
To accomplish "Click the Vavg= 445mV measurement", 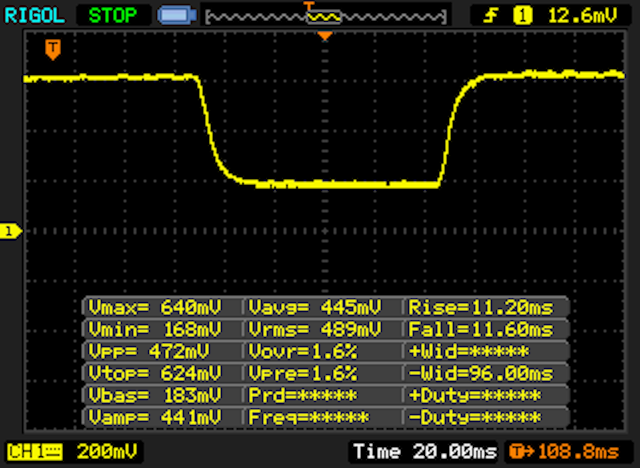I will pos(315,307).
